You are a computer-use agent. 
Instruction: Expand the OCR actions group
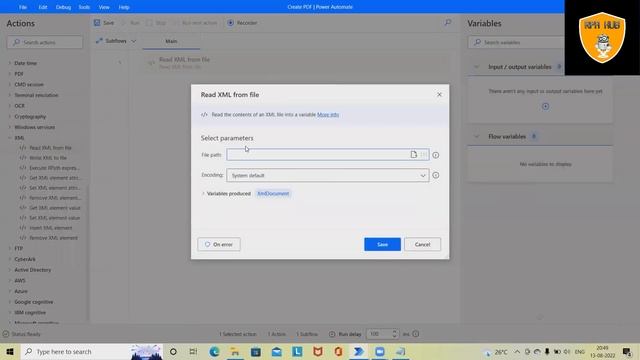10,106
